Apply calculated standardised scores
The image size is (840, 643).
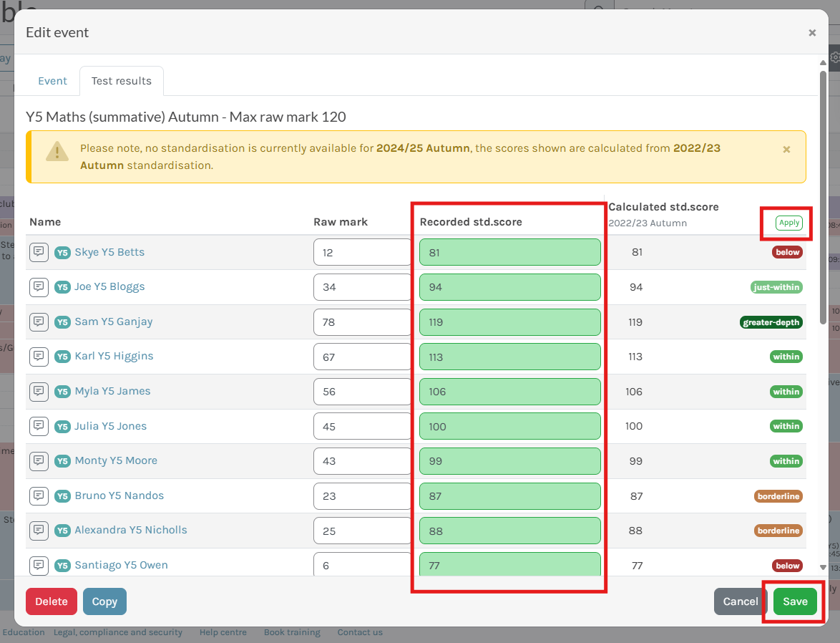[789, 223]
